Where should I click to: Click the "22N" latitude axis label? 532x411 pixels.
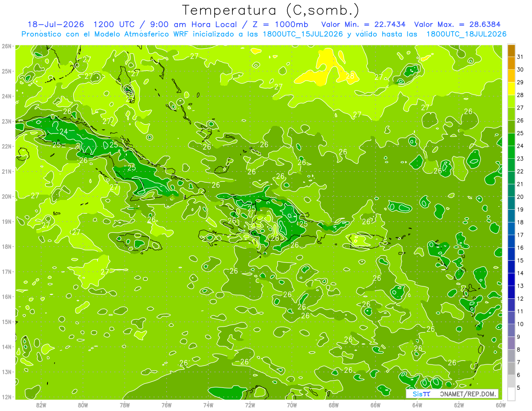pos(7,146)
